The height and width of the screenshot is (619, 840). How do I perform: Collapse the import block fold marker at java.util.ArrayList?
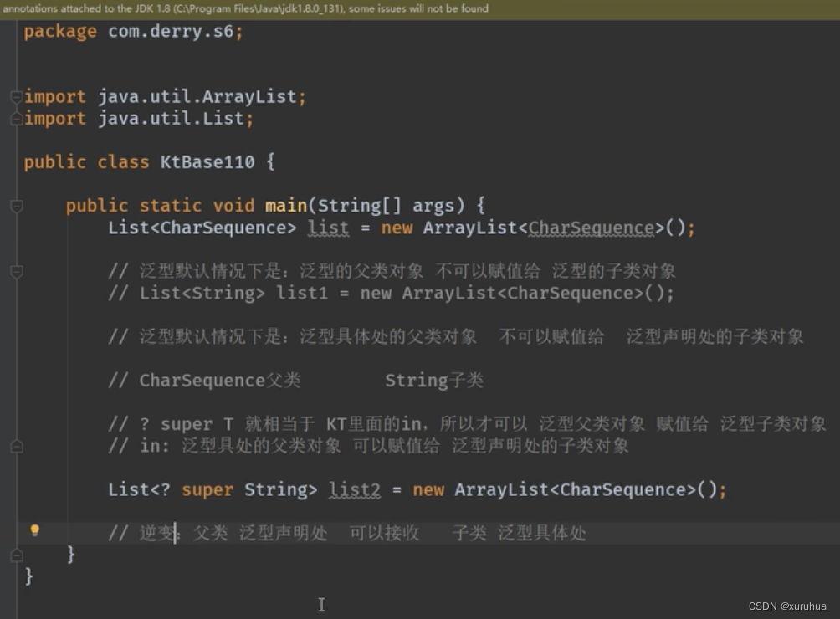pyautogui.click(x=17, y=96)
